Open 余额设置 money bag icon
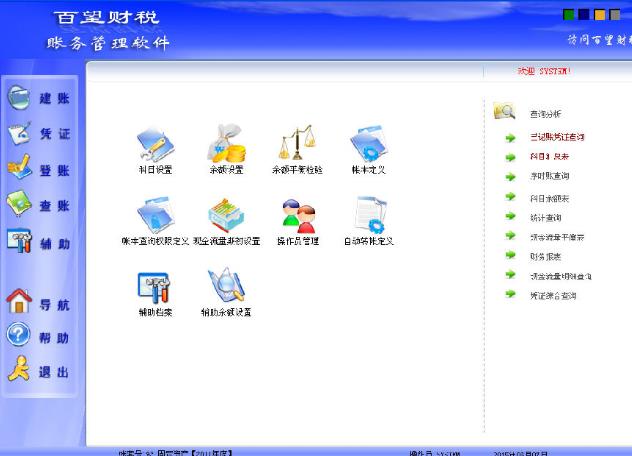 pyautogui.click(x=226, y=146)
